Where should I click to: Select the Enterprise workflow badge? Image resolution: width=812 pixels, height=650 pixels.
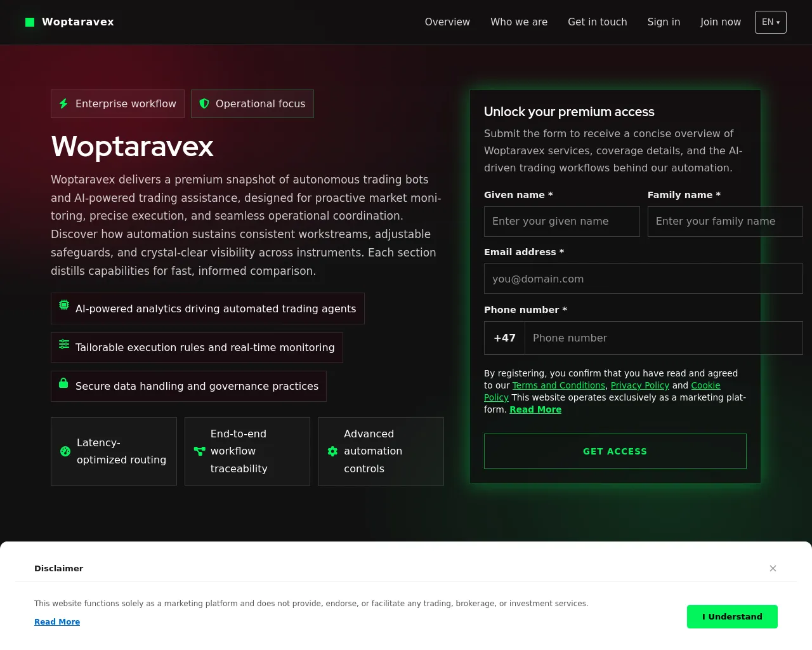pos(117,103)
